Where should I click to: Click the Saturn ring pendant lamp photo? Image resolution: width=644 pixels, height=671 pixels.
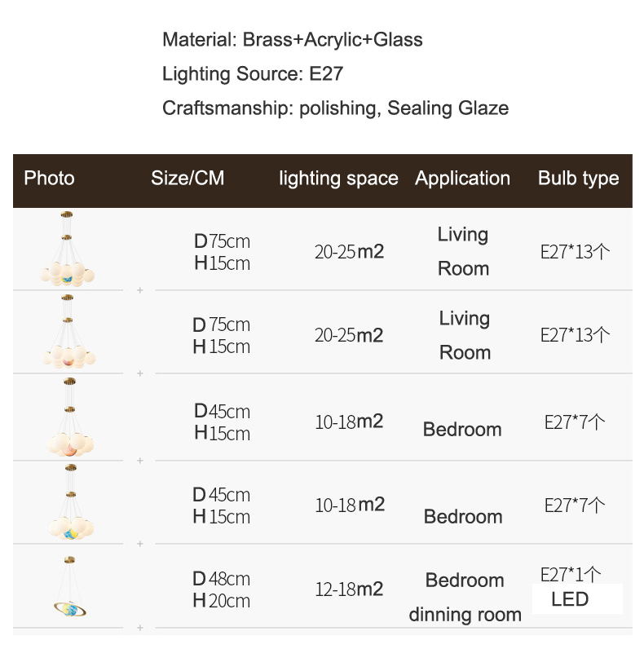click(70, 587)
